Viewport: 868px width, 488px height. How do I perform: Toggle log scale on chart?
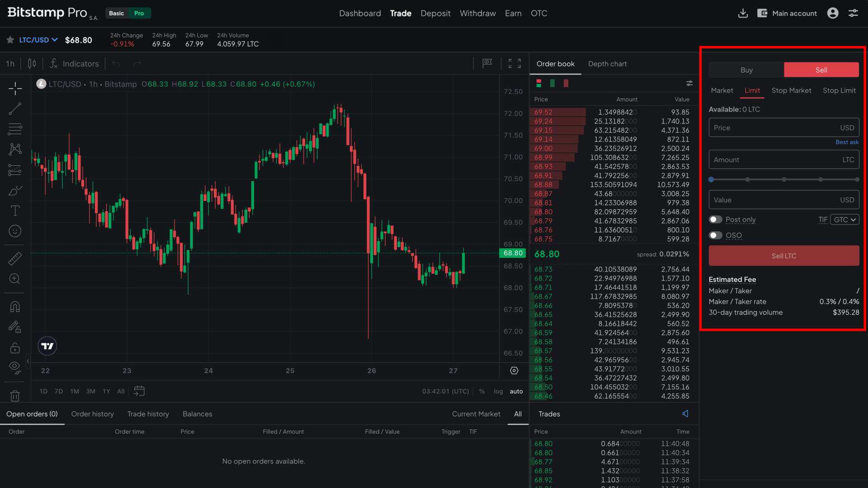tap(498, 391)
